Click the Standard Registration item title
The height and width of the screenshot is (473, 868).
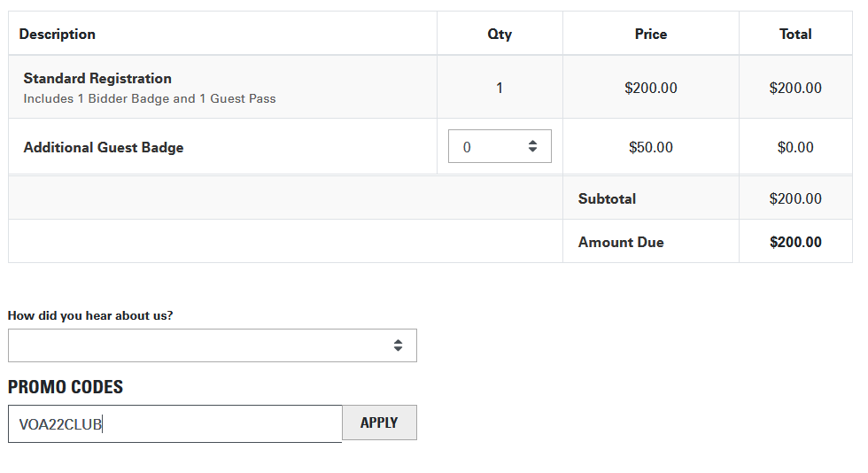(97, 79)
